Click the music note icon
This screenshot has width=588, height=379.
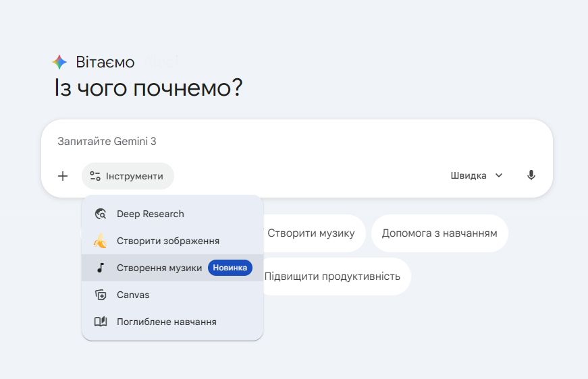(101, 268)
